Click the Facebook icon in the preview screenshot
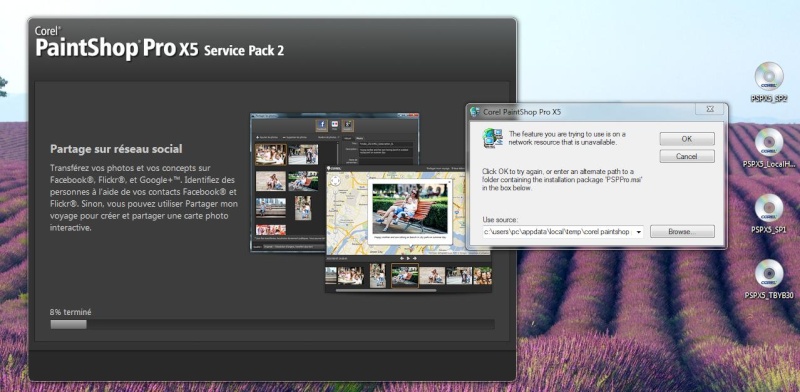Image resolution: width=800 pixels, height=392 pixels. [x=321, y=125]
